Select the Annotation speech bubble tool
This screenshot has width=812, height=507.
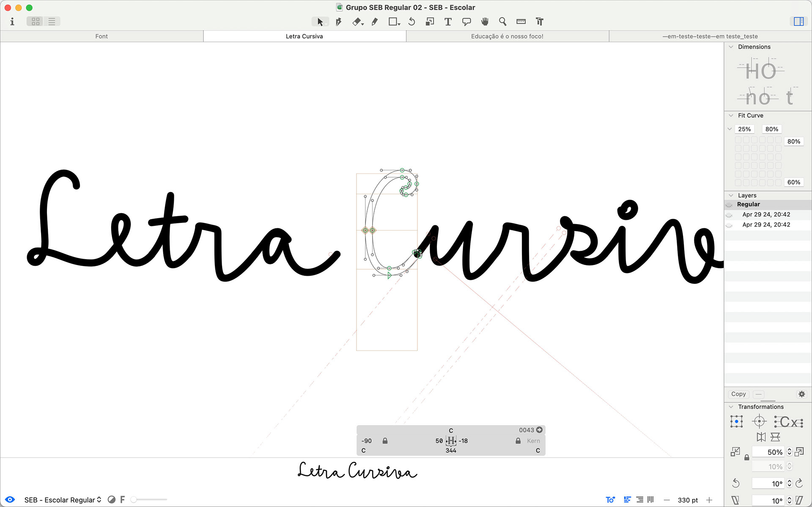(x=466, y=22)
